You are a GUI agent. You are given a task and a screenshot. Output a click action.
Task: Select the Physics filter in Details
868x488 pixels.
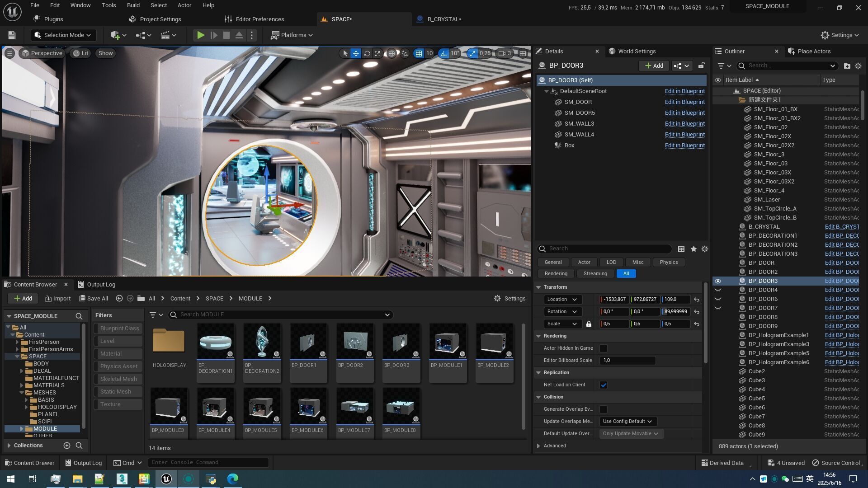coord(669,263)
